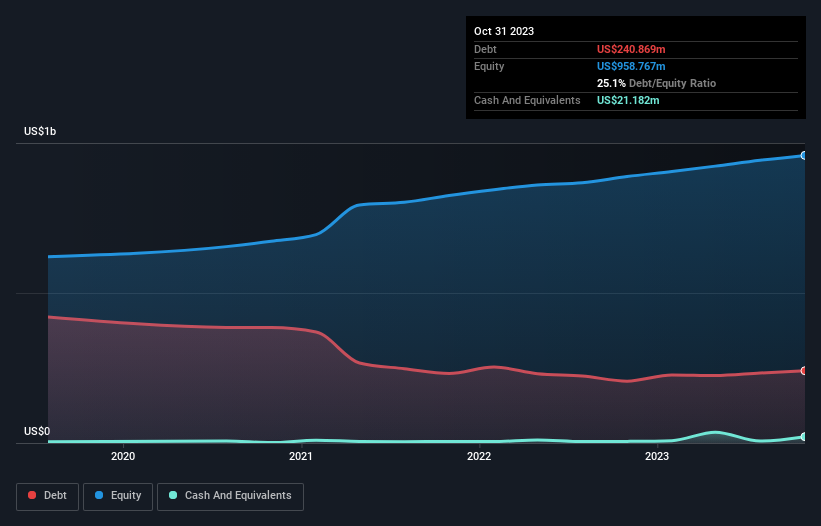Click the 2022 x-axis label
821x526 pixels.
tap(479, 456)
